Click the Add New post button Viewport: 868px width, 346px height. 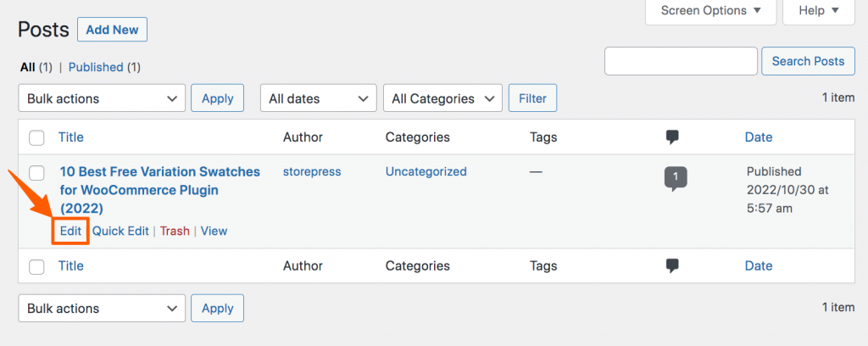point(113,30)
